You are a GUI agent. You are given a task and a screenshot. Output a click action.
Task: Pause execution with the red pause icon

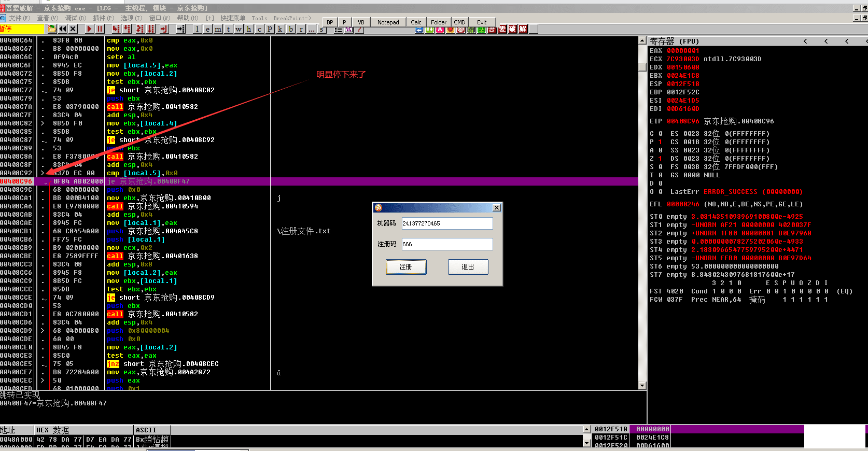(100, 29)
